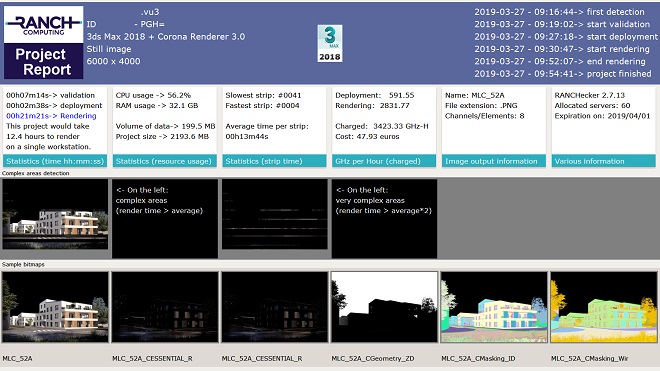Click the project finished timestamp line

tap(563, 74)
